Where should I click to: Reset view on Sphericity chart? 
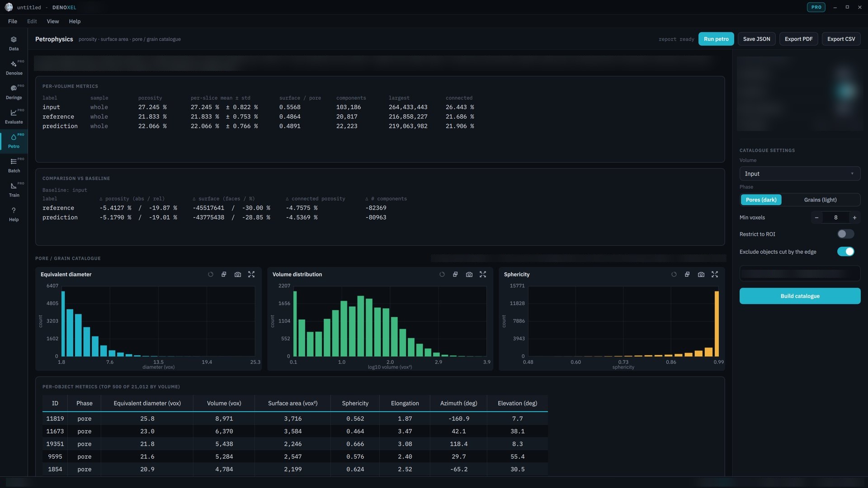[674, 274]
